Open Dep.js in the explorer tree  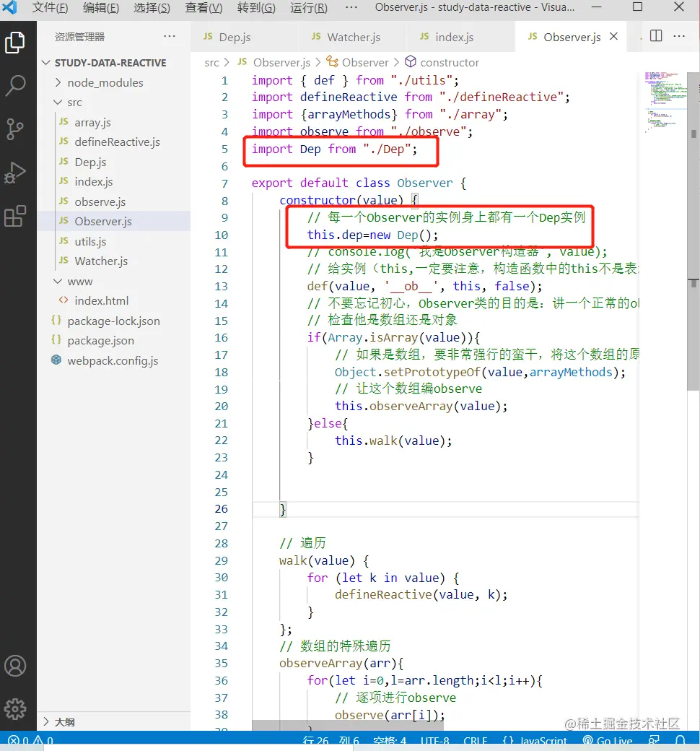tap(114, 162)
